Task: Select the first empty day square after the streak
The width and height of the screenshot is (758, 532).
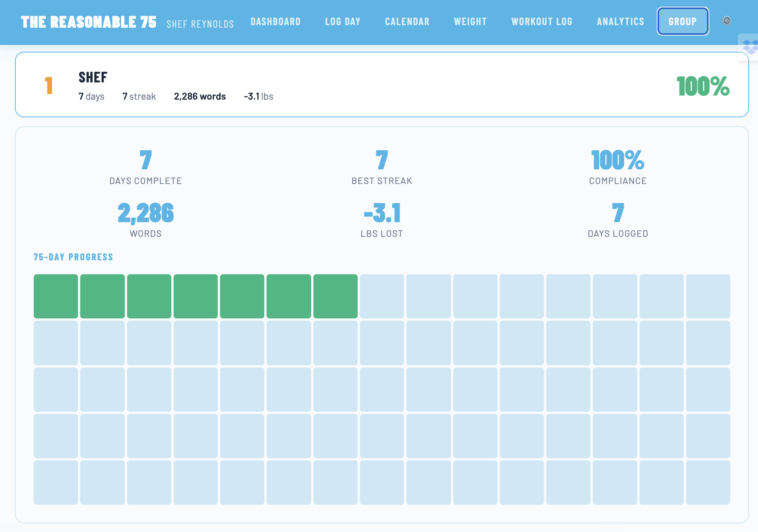Action: (382, 296)
